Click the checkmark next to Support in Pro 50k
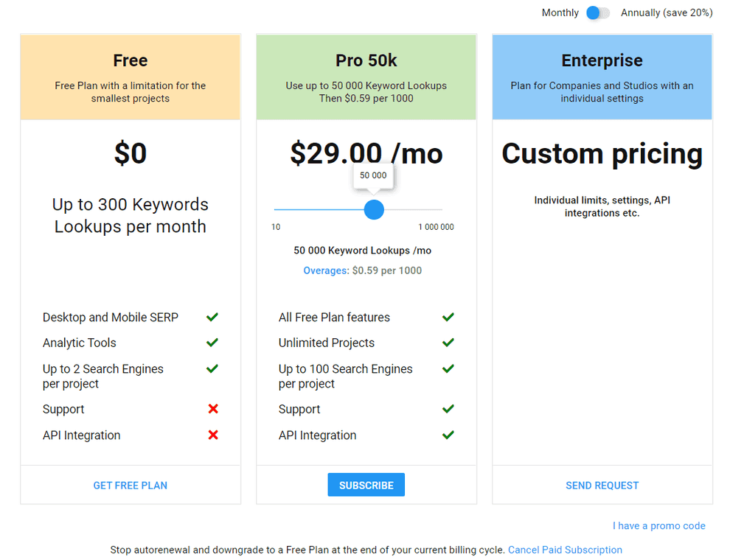Image resolution: width=730 pixels, height=560 pixels. tap(448, 409)
